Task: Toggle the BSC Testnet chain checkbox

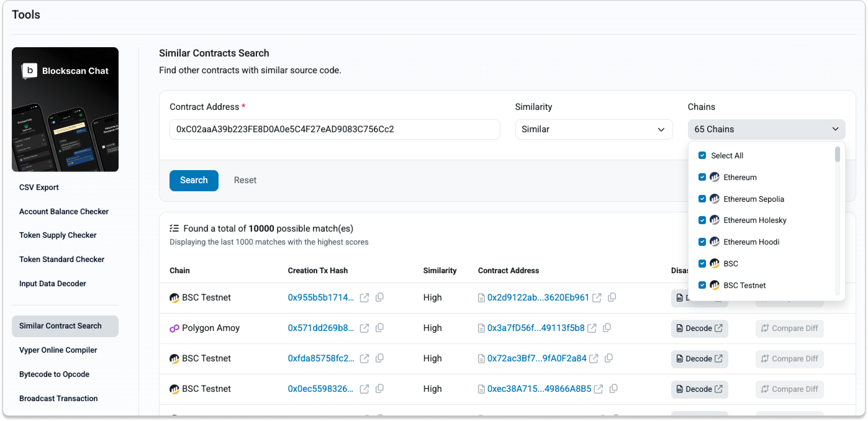Action: coord(702,285)
